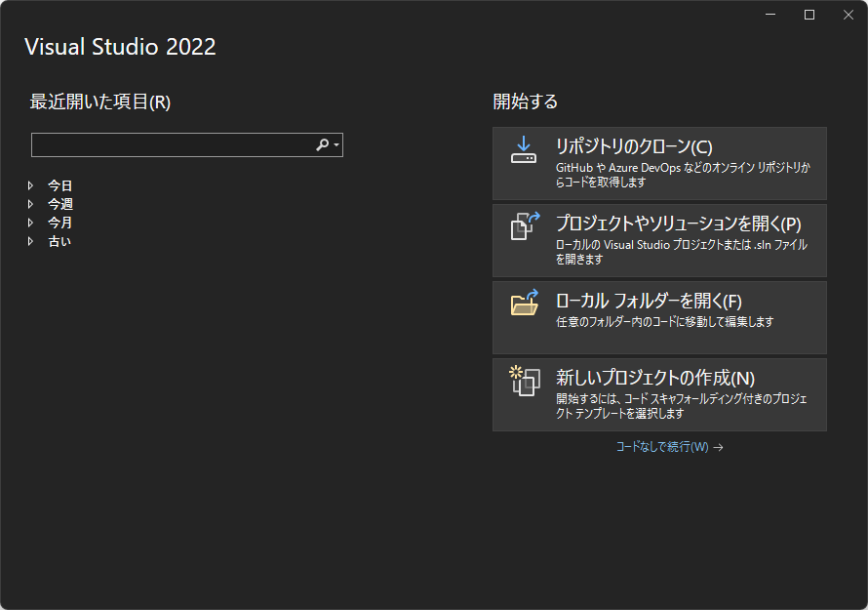Minimize the Visual Studio 2022 window
This screenshot has height=610, width=868.
pos(770,15)
